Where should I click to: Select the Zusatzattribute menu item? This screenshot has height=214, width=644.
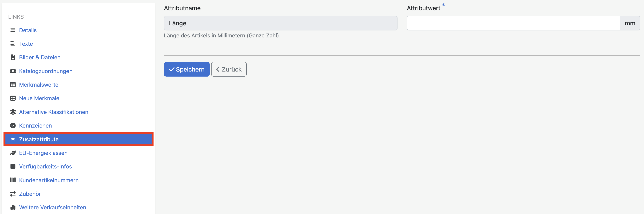pyautogui.click(x=39, y=139)
